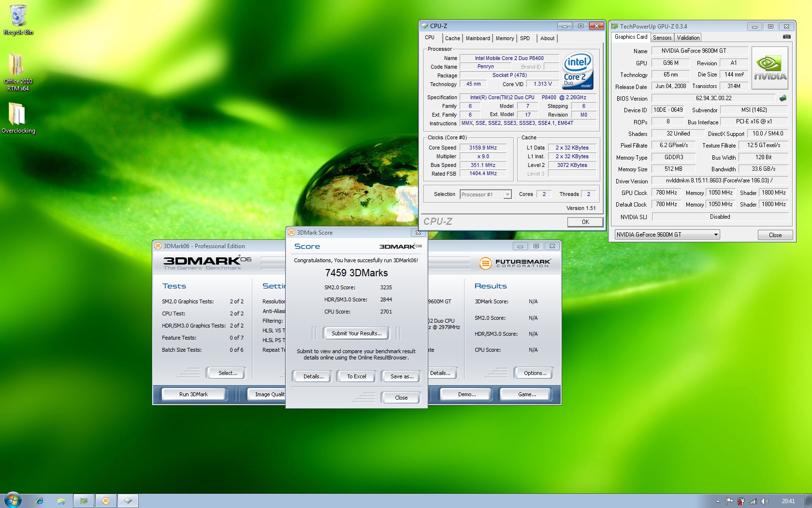This screenshot has height=508, width=812.
Task: Click Save as in score dialog
Action: [402, 376]
